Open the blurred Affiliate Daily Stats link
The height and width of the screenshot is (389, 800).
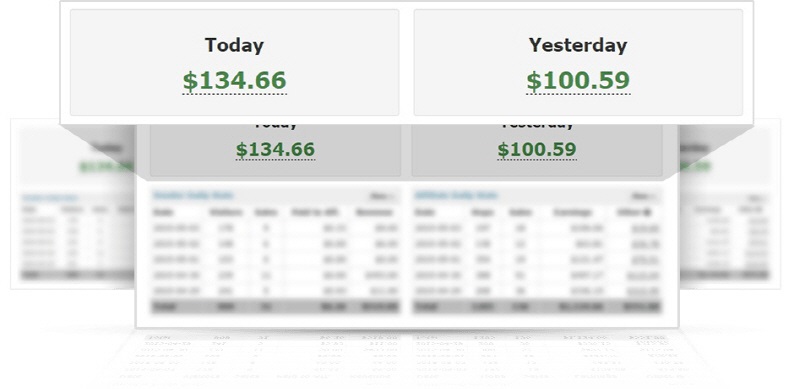[456, 195]
